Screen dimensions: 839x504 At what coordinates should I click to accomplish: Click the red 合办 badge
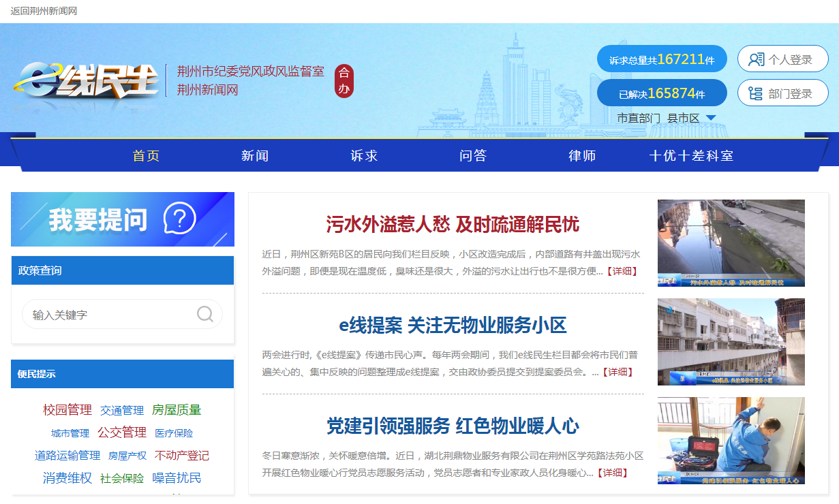(344, 80)
